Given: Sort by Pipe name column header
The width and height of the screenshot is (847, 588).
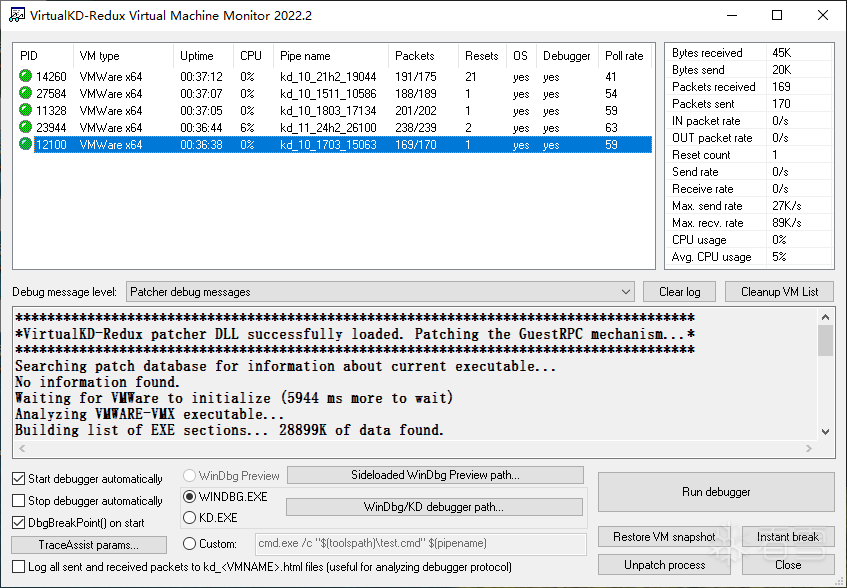Looking at the screenshot, I should [x=331, y=56].
